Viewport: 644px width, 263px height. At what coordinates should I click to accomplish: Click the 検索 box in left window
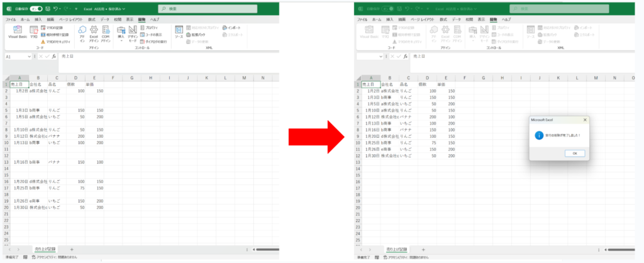pyautogui.click(x=208, y=9)
